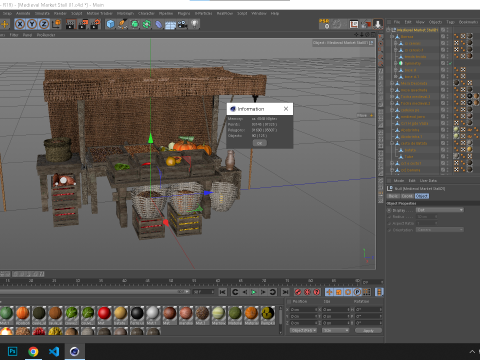Screen dimensions: 480x360
Task: Toggle Point Level Animation recording
Action: point(367,292)
